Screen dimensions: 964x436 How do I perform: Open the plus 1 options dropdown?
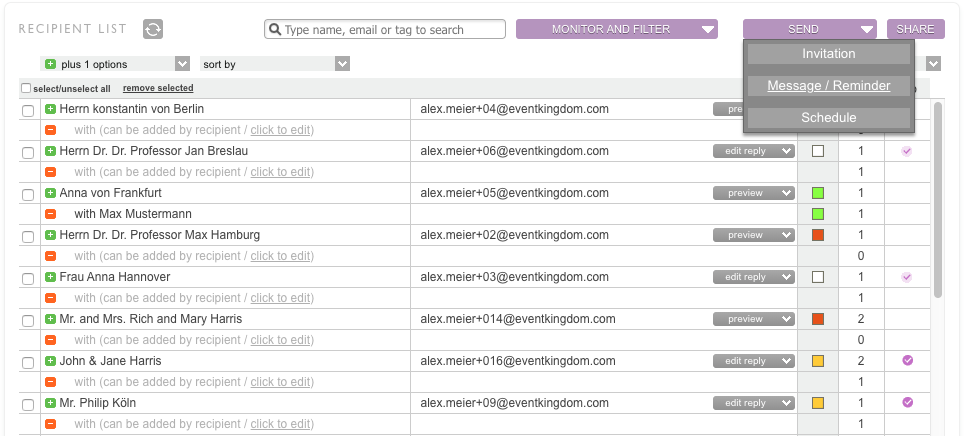point(115,64)
